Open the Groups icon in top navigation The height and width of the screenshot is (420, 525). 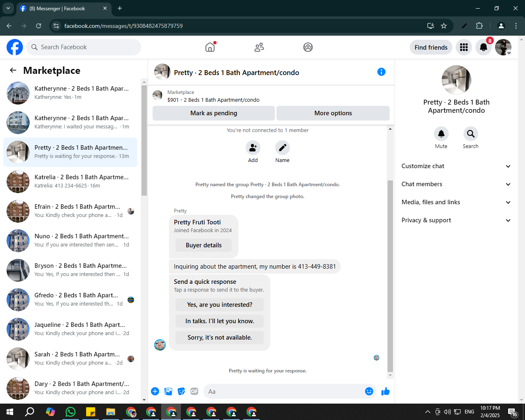tap(308, 47)
